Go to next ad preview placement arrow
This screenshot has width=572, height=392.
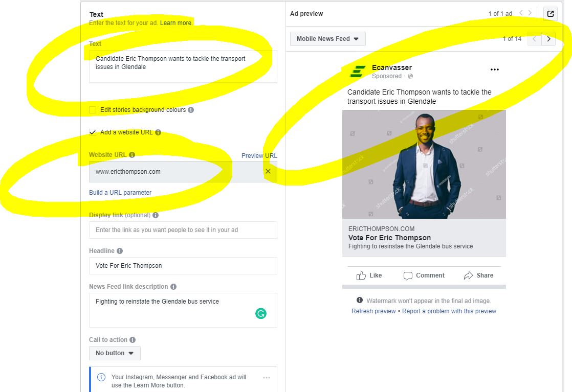tap(548, 39)
